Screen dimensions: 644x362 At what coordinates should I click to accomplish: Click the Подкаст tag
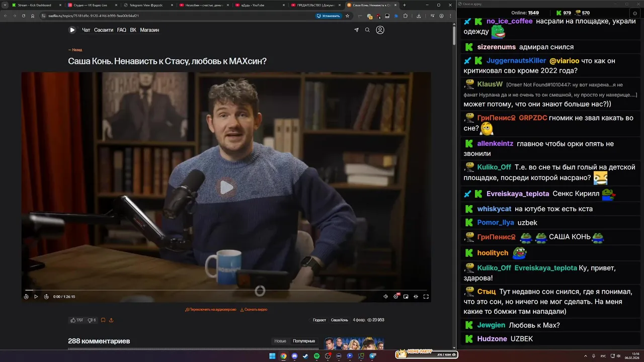319,320
